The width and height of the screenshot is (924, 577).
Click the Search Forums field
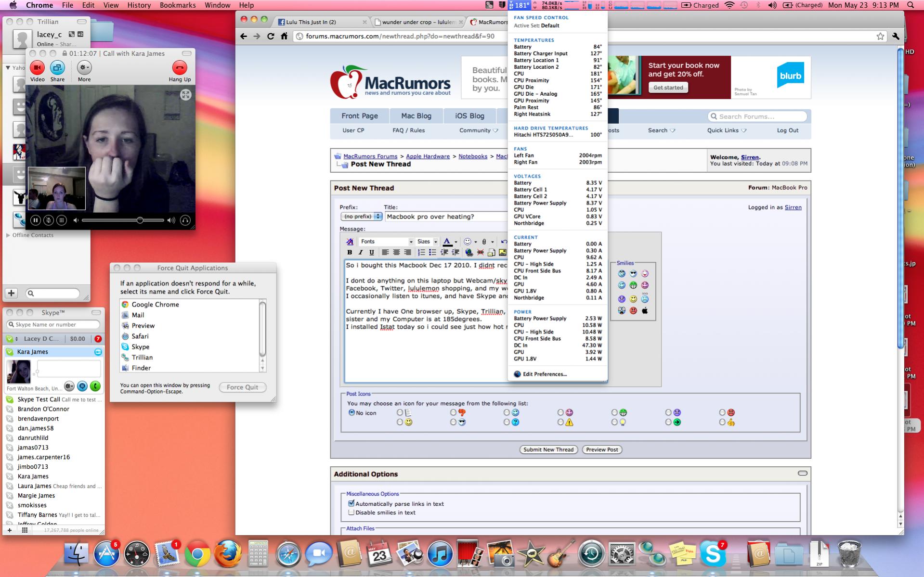click(757, 116)
